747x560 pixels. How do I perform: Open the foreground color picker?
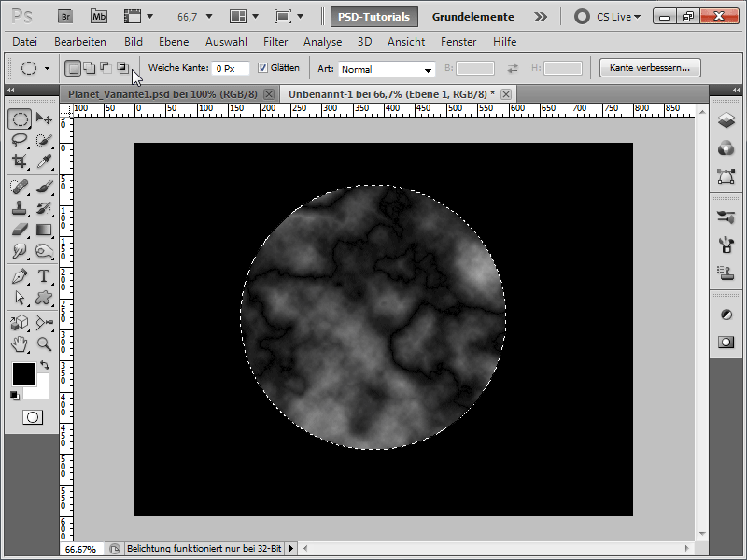(x=24, y=374)
